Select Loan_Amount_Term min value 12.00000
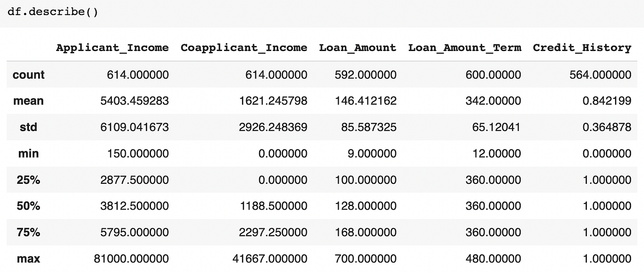This screenshot has height=273, width=644. [496, 154]
